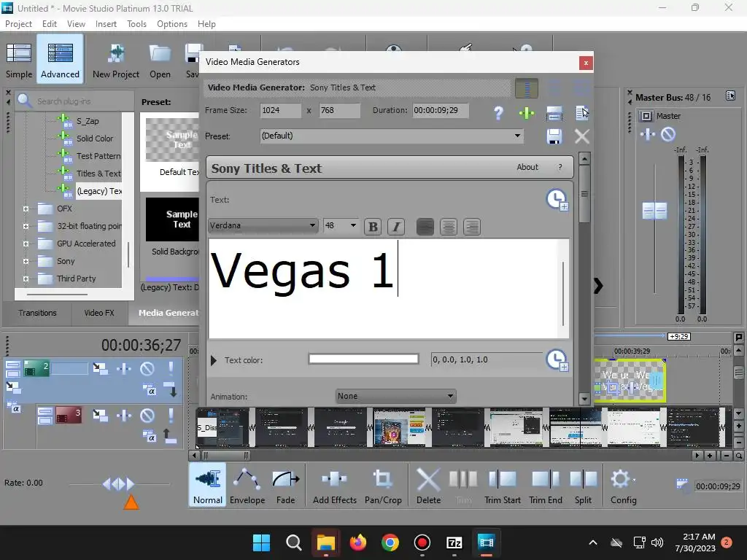This screenshot has height=560, width=747.
Task: Open track 2 FX plug-in icon
Action: tap(124, 368)
